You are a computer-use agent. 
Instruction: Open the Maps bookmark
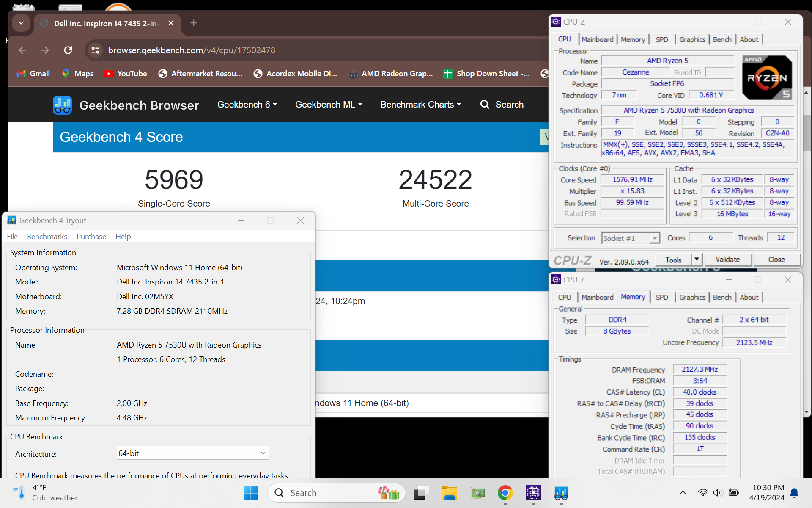point(77,74)
